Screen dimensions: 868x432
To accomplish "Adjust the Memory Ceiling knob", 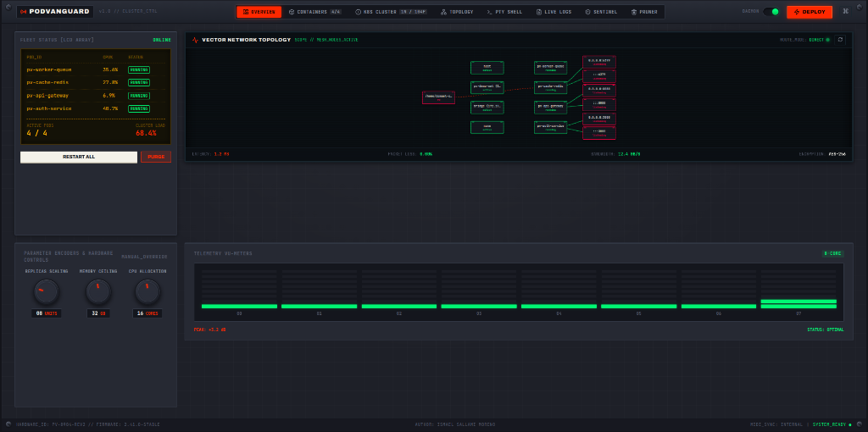I will [98, 291].
